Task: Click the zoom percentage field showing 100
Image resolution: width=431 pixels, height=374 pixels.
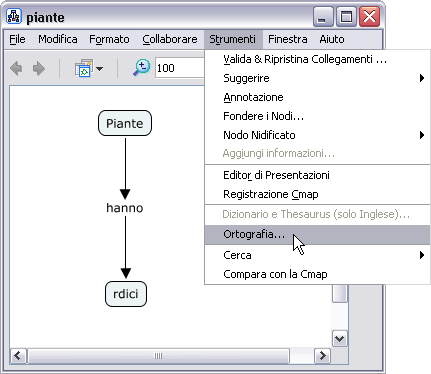Action: 180,68
